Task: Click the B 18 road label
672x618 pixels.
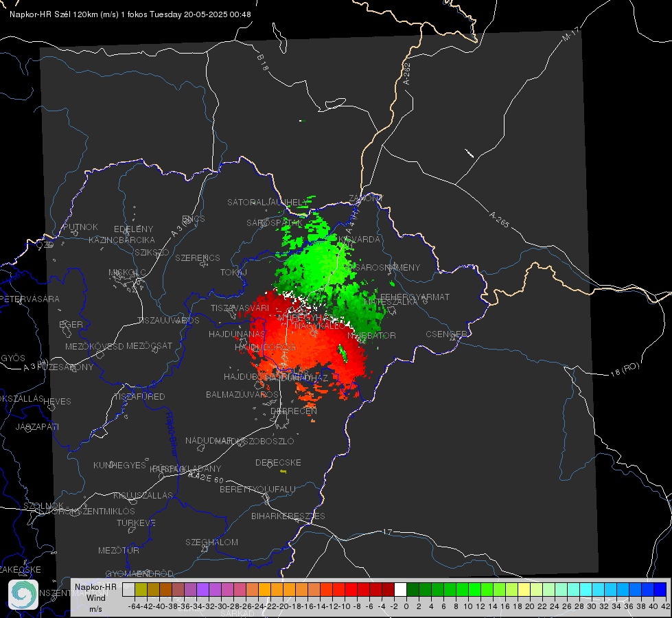Action: [262, 62]
